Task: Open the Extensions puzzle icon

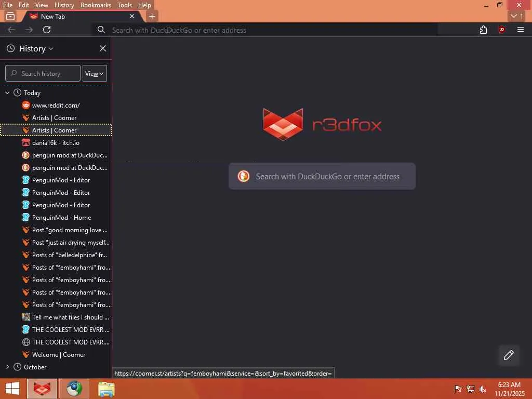Action: (x=483, y=30)
